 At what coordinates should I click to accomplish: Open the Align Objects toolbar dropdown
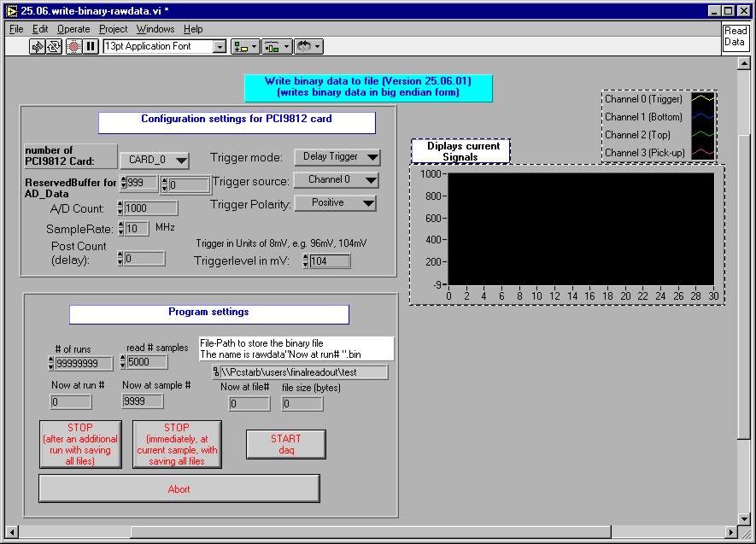245,47
